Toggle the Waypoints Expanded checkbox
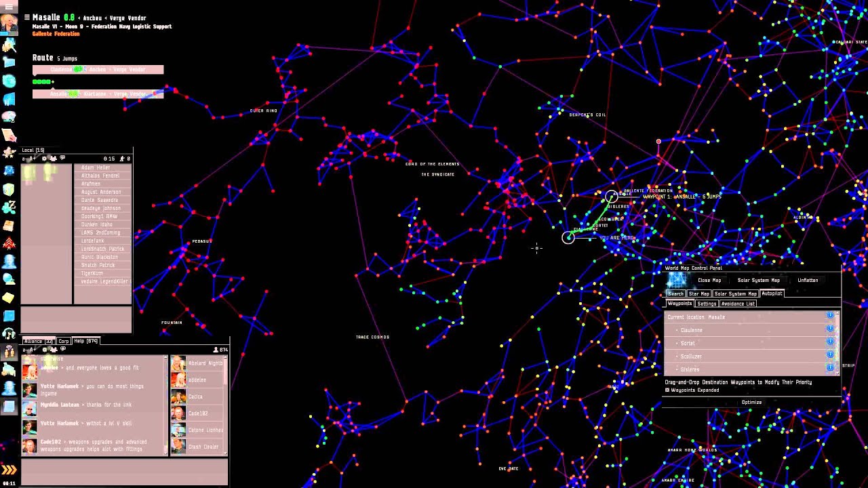The height and width of the screenshot is (488, 868). click(667, 390)
